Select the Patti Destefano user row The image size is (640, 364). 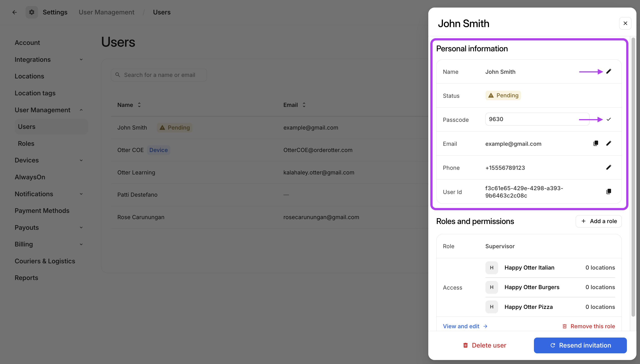269,195
